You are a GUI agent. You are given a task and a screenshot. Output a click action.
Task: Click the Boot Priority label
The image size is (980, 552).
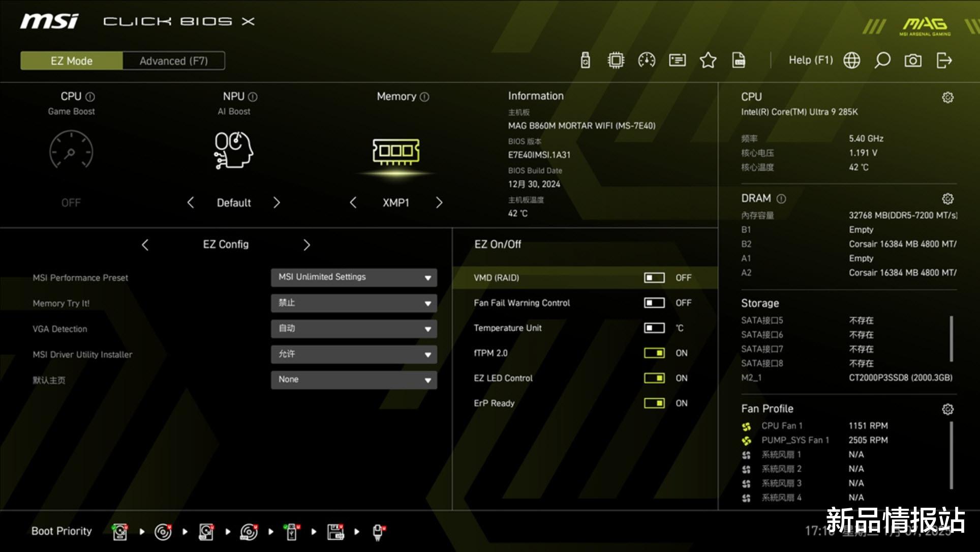(x=62, y=531)
